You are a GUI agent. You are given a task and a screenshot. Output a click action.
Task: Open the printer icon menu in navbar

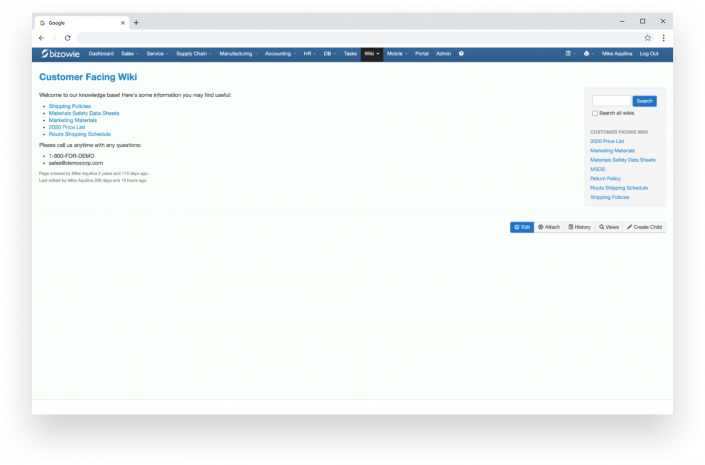588,54
